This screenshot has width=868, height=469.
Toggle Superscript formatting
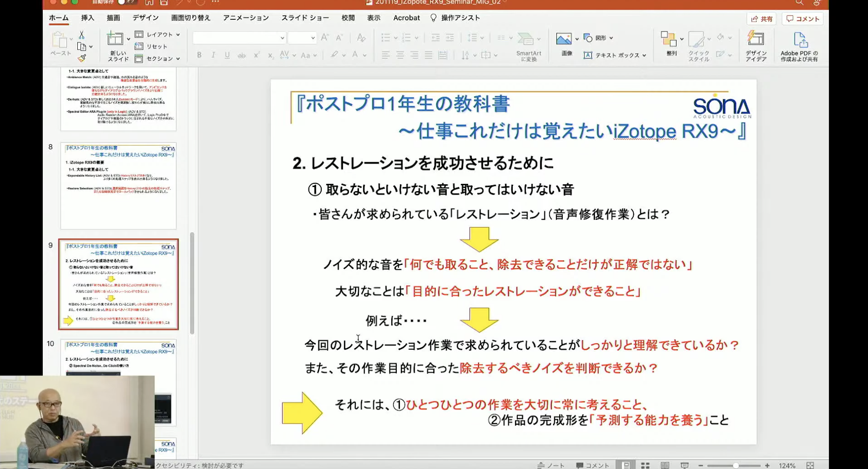pos(256,55)
